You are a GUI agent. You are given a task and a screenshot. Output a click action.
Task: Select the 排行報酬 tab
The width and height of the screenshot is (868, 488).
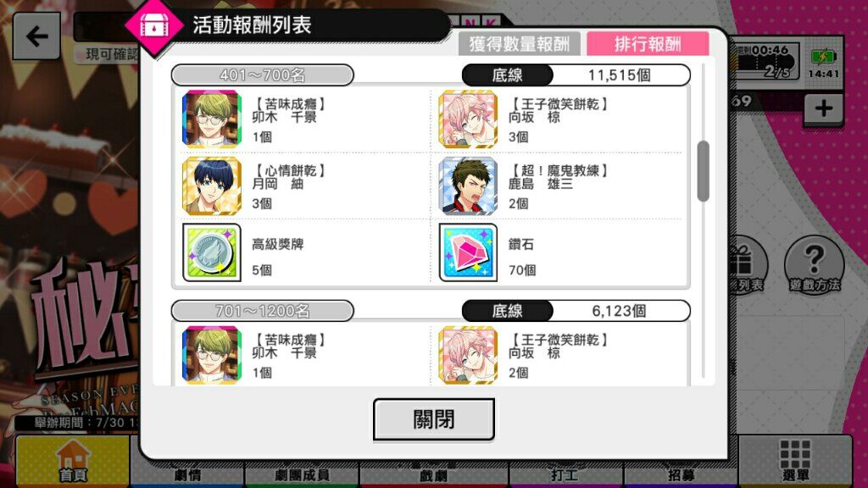pos(648,44)
